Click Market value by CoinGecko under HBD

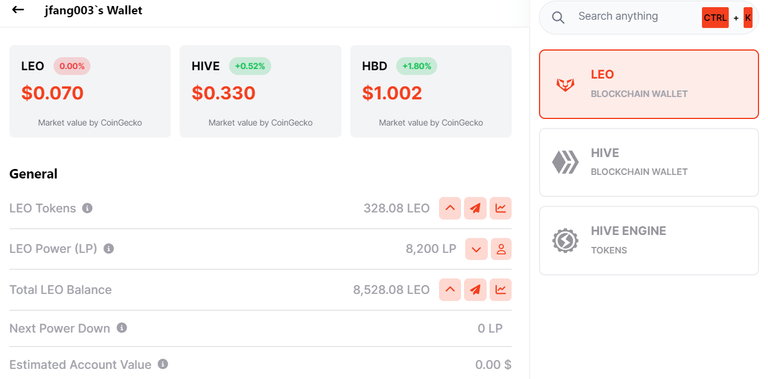point(431,123)
